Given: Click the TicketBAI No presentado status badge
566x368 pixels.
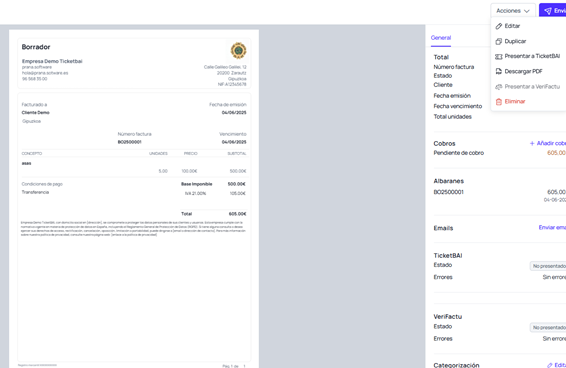Looking at the screenshot, I should [x=548, y=266].
